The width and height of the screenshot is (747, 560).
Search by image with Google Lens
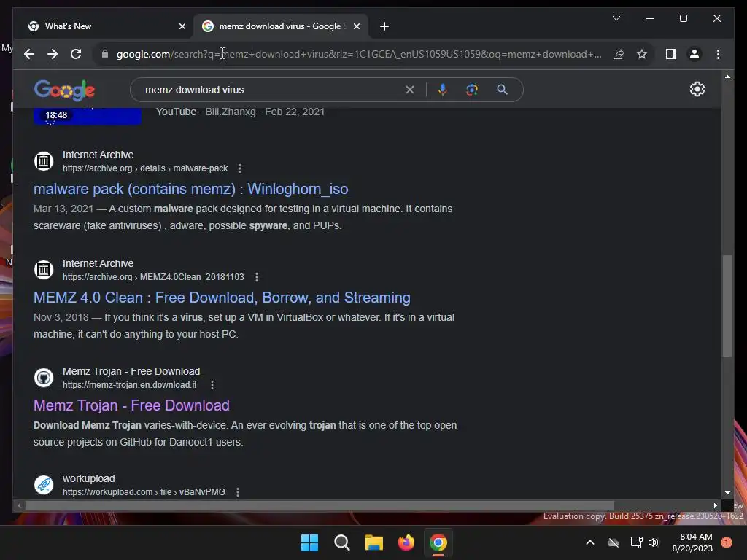pyautogui.click(x=472, y=90)
